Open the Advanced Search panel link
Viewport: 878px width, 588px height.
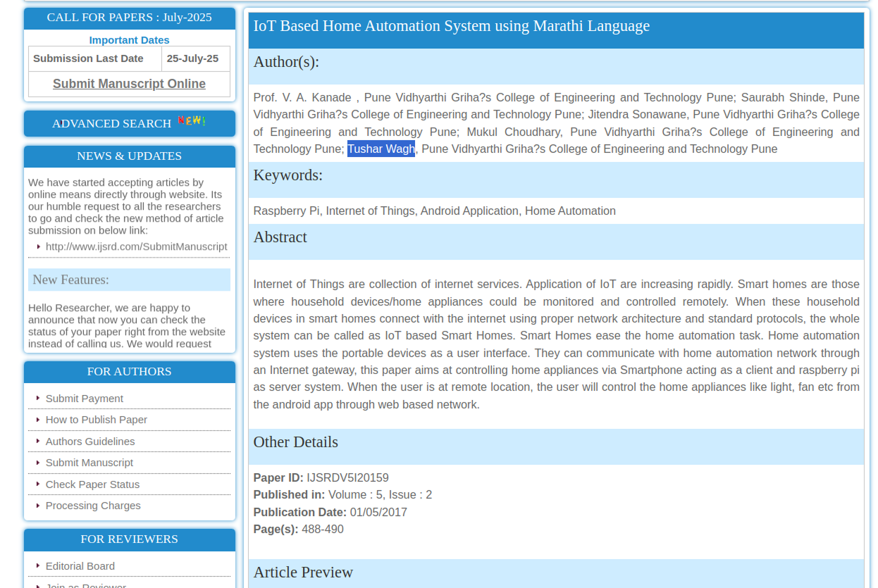(x=111, y=124)
